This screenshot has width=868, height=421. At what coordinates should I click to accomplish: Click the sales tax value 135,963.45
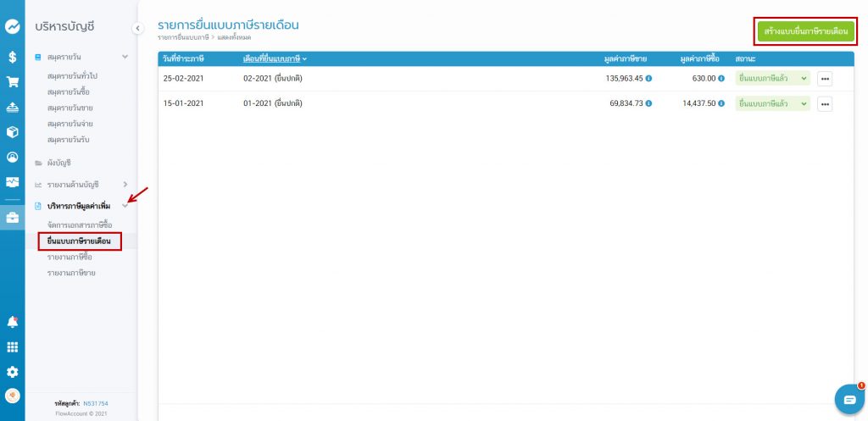point(625,79)
